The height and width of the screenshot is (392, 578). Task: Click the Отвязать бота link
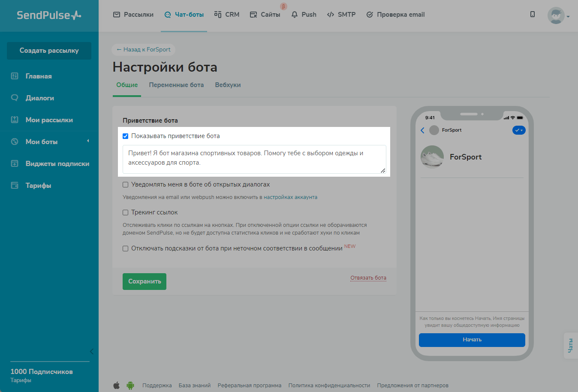(x=368, y=278)
